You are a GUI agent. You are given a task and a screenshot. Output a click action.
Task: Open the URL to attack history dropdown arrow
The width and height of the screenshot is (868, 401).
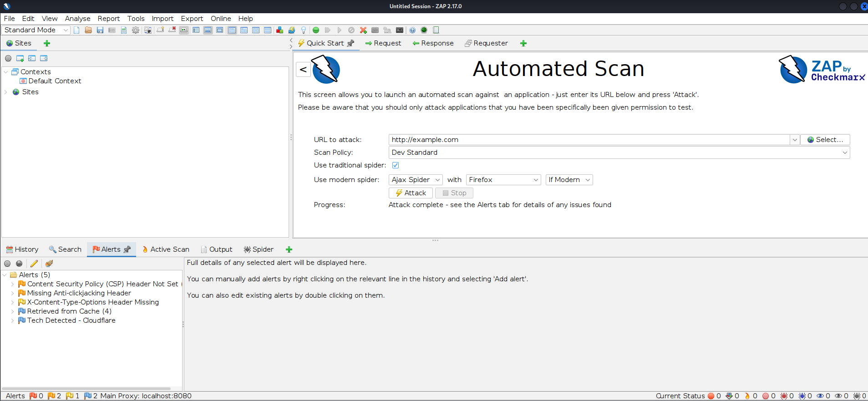(795, 140)
